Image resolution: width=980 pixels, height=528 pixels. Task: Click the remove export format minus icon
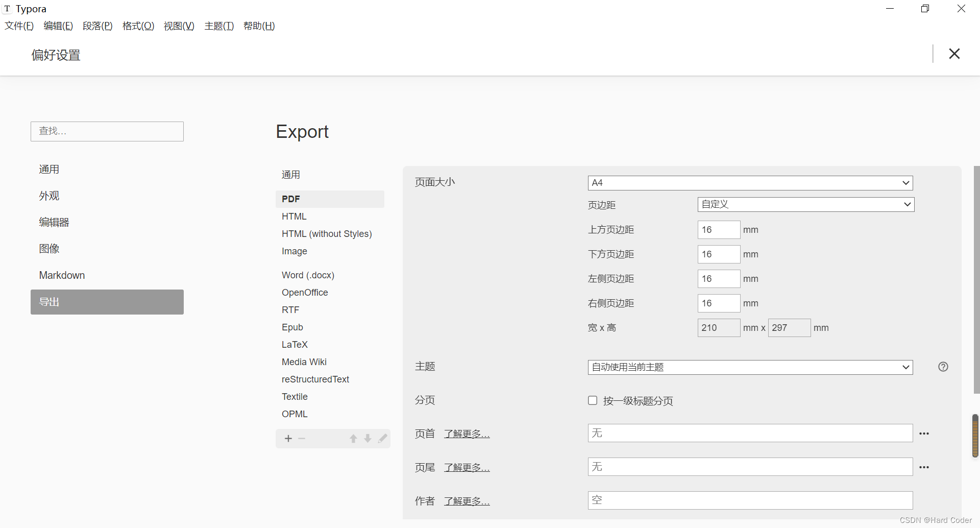[x=302, y=439]
